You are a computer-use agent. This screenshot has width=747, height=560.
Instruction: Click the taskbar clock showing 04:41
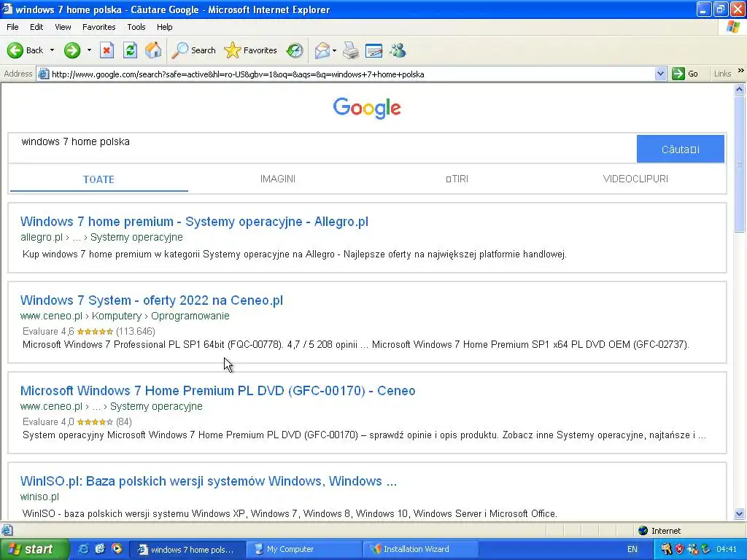[727, 549]
